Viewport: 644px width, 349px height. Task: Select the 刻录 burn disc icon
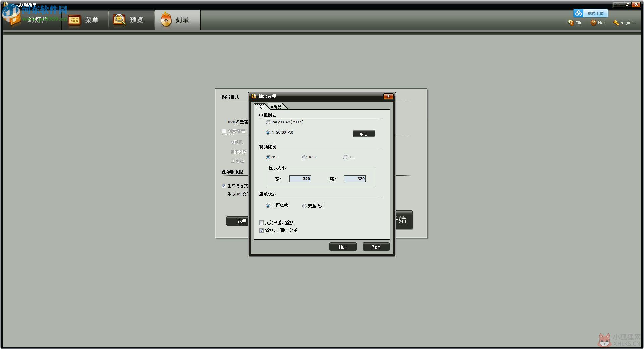[166, 19]
